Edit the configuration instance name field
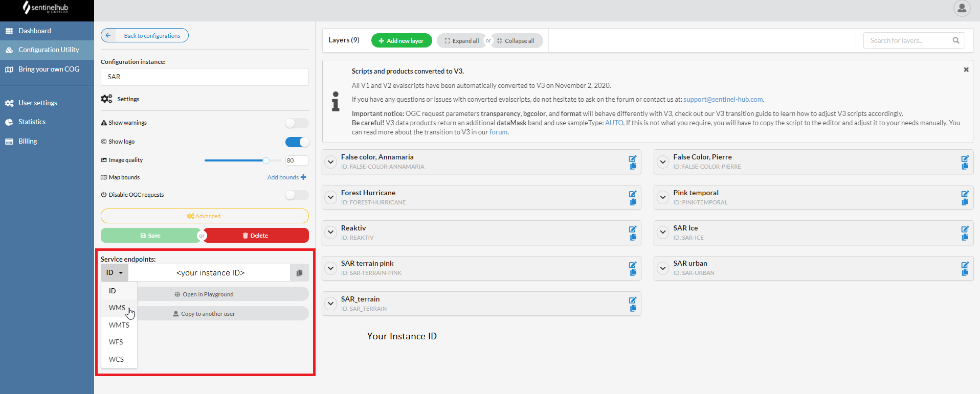The width and height of the screenshot is (980, 394). (205, 77)
